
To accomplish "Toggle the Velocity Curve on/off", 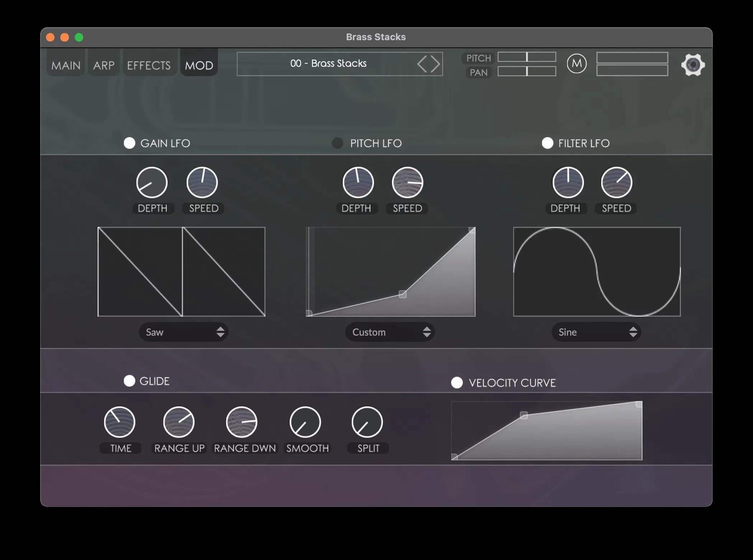I will point(457,383).
